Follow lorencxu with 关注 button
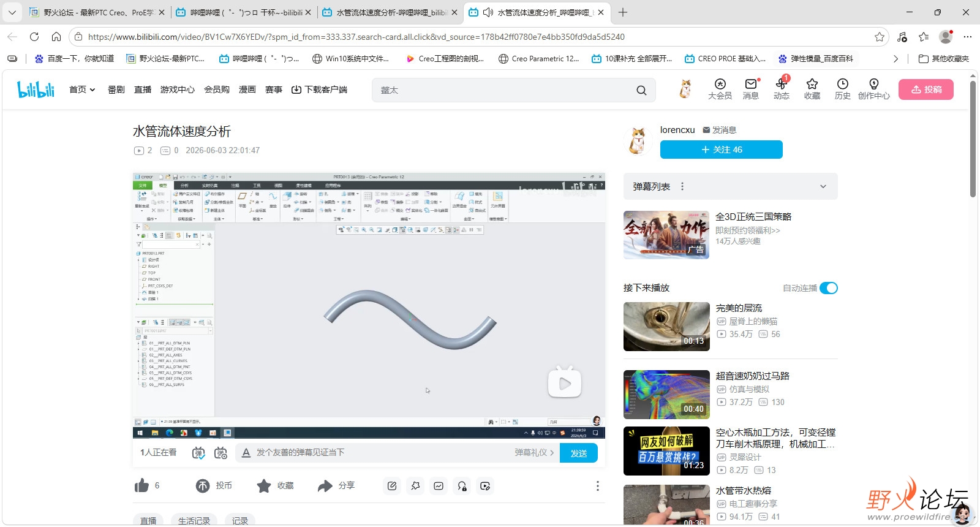 (722, 150)
